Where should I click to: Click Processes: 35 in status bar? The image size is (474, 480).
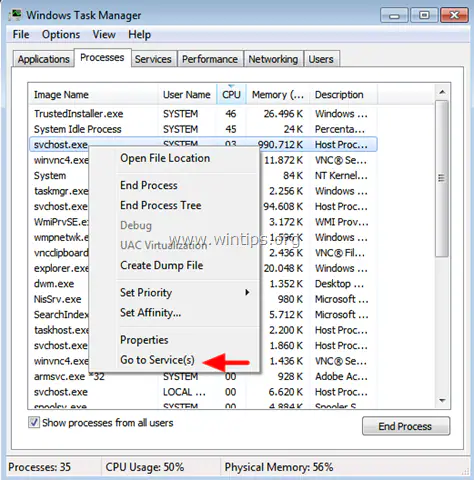pos(39,467)
